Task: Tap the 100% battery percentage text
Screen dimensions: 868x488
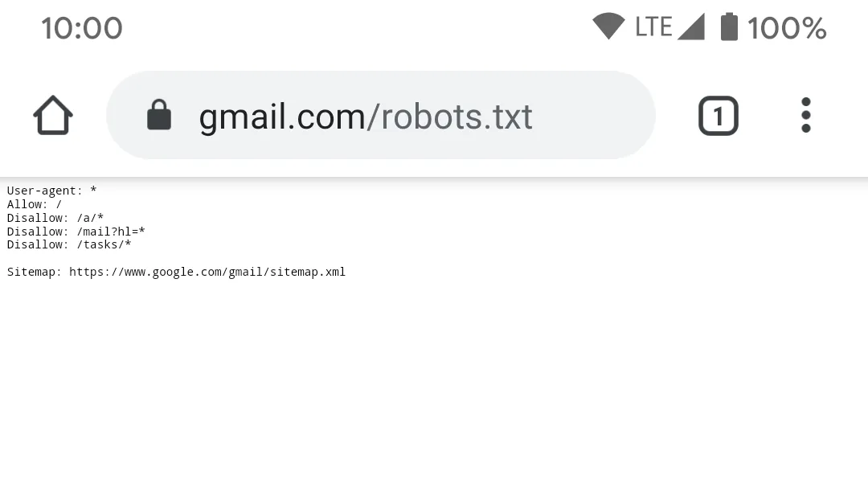Action: click(787, 27)
